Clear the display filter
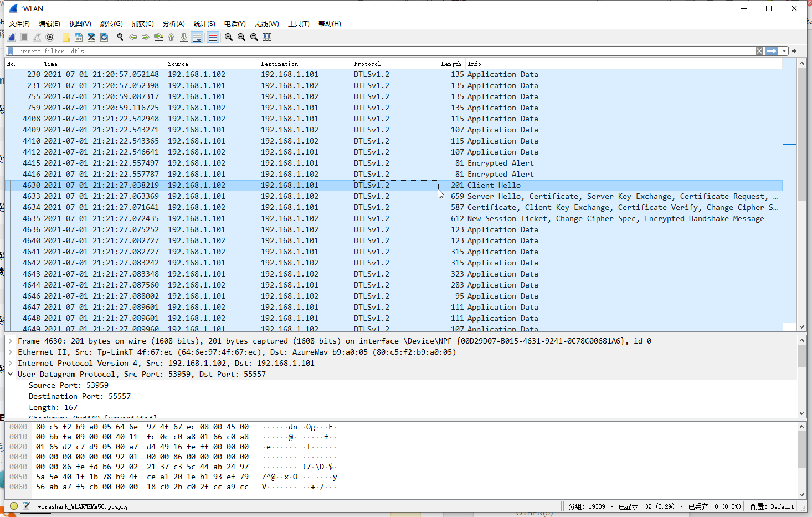Screen dimensions: 812x517 759,51
